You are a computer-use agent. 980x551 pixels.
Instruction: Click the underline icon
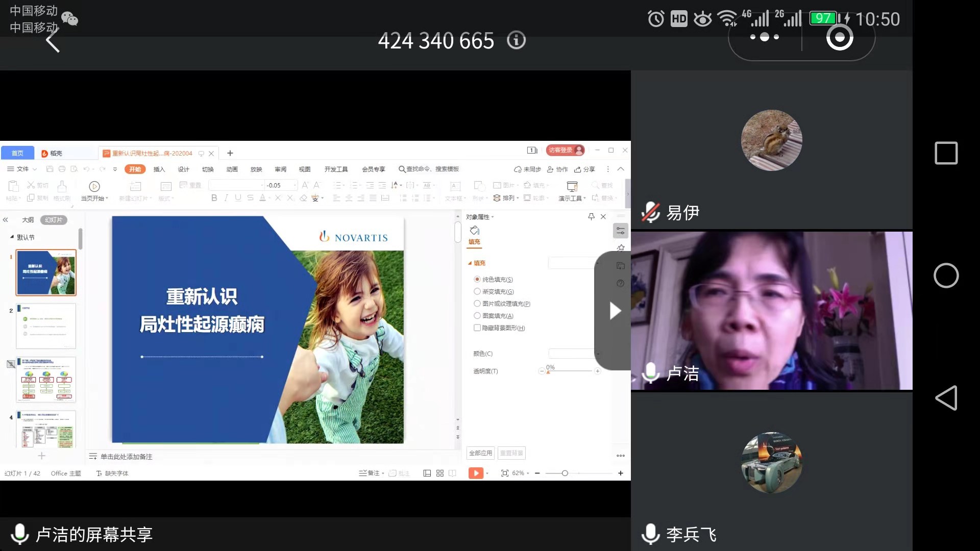pyautogui.click(x=237, y=198)
